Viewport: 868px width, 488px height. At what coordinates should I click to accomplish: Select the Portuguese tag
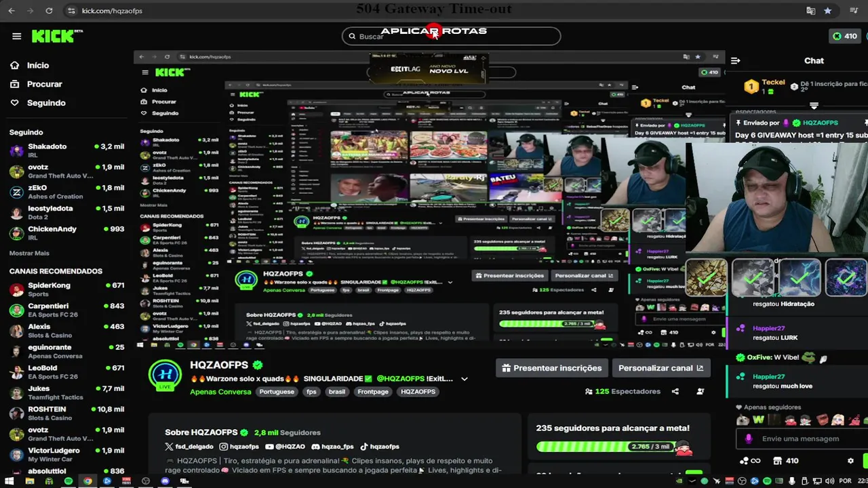point(277,392)
